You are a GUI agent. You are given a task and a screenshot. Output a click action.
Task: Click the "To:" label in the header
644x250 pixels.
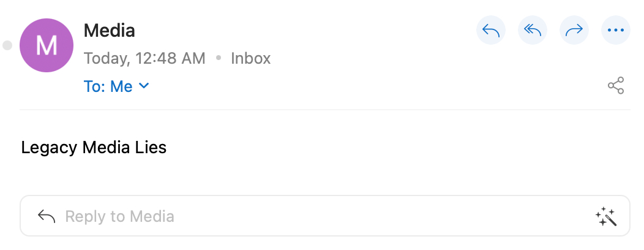(x=95, y=87)
